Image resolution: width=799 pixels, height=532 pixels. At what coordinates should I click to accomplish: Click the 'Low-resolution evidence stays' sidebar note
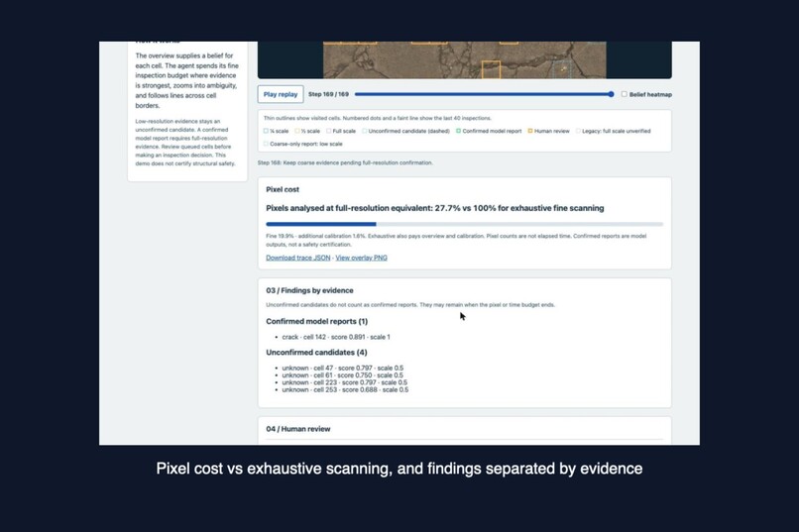click(x=185, y=143)
